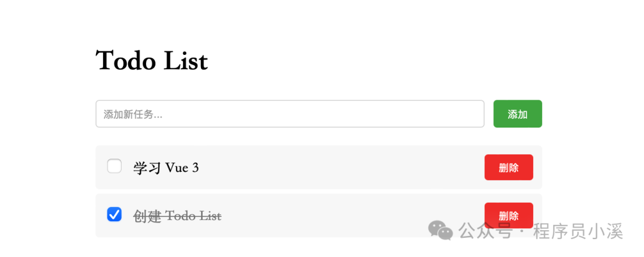Click the "添加新任务..." placeholder text
The height and width of the screenshot is (257, 644).
[133, 114]
